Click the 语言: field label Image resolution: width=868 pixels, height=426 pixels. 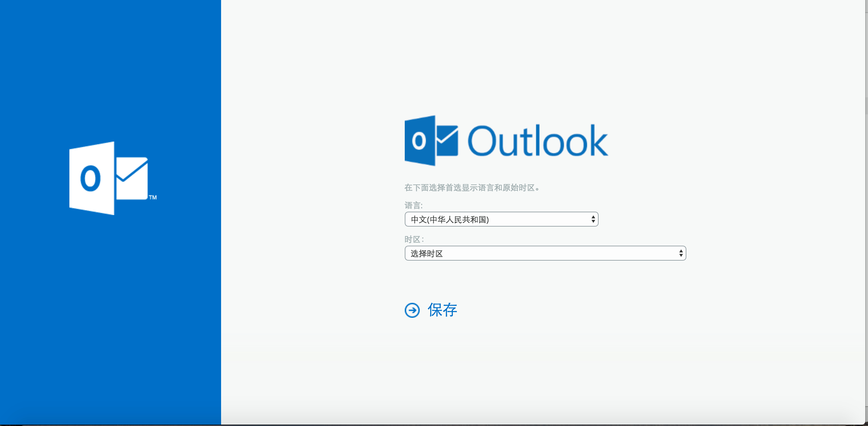(x=414, y=206)
